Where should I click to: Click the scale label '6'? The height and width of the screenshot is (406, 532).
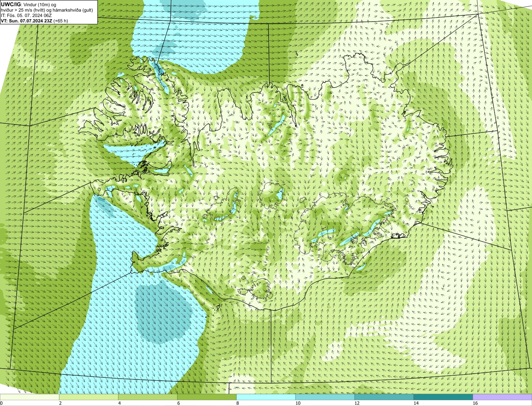[179, 403]
